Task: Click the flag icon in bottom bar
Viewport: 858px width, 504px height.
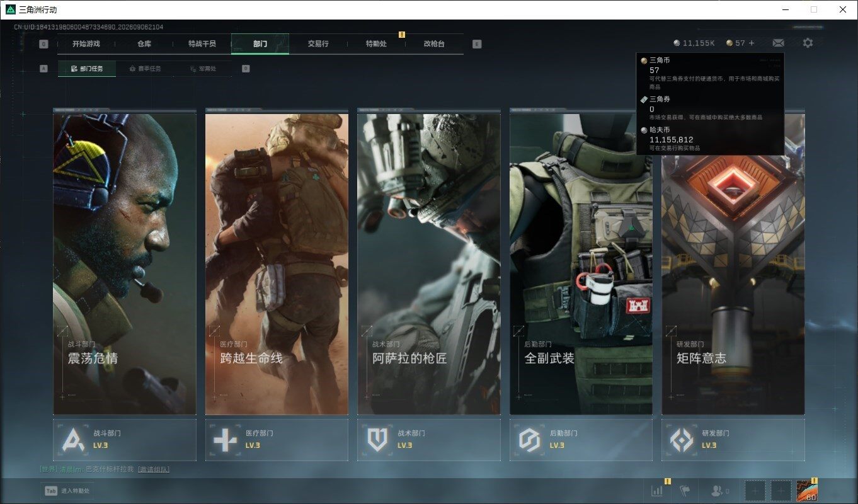Action: coord(685,491)
